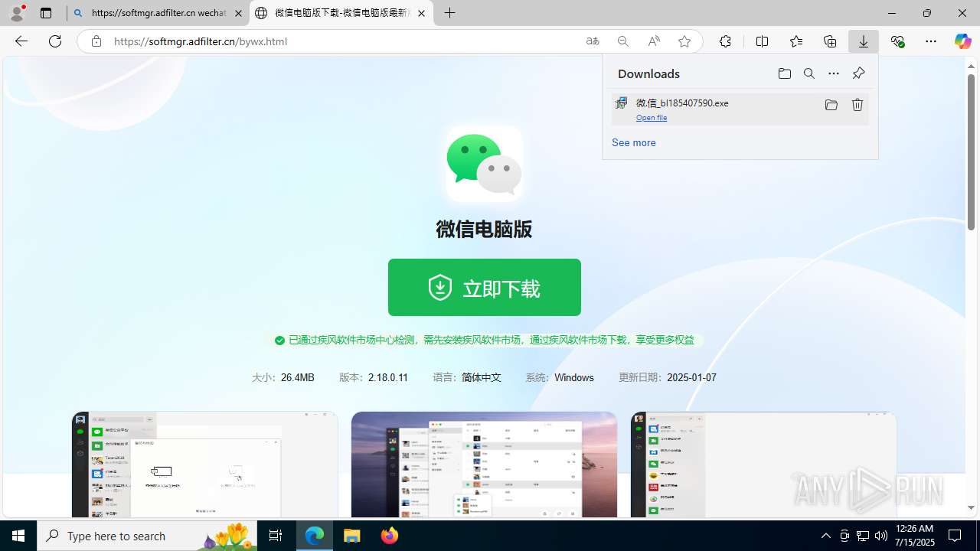980x551 pixels.
Task: Click the 微信电脑版 heading text
Action: pyautogui.click(x=484, y=229)
